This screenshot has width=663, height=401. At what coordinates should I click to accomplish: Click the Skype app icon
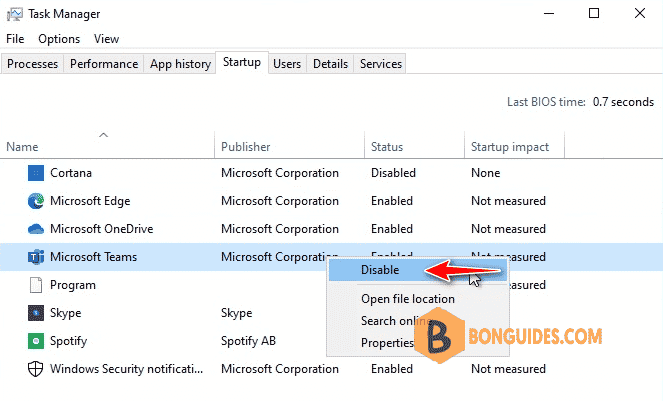click(36, 313)
